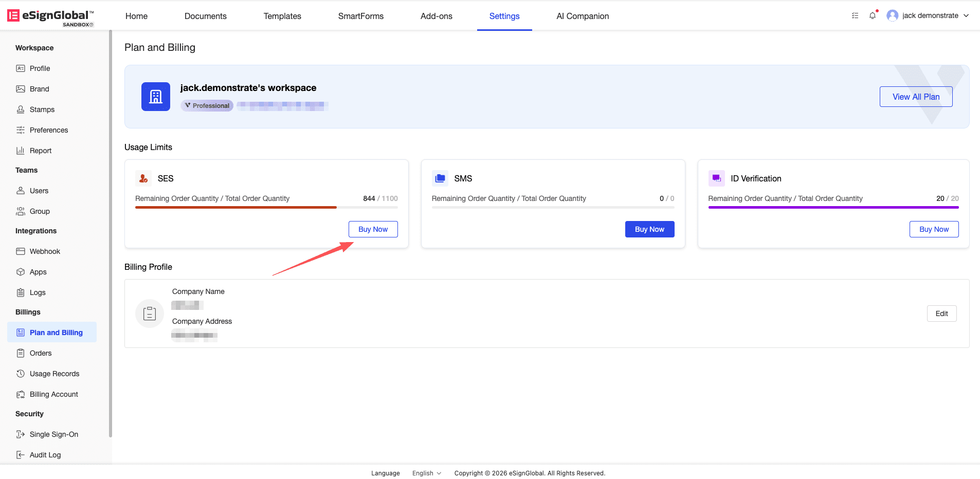980x479 pixels.
Task: Click the Webhook sidebar icon
Action: tap(21, 251)
